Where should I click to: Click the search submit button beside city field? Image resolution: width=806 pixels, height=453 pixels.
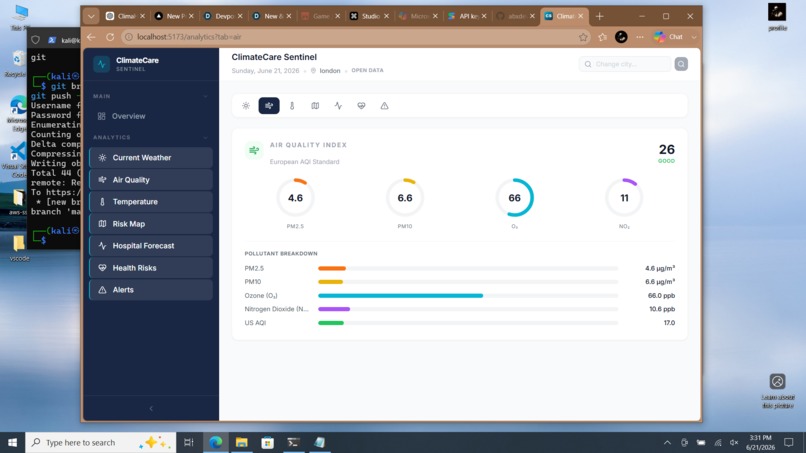681,64
